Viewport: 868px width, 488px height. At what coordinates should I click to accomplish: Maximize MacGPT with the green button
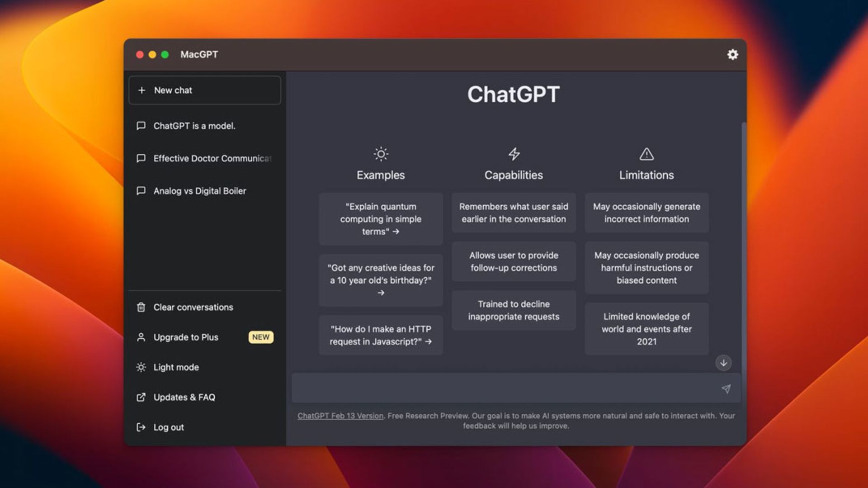(165, 54)
